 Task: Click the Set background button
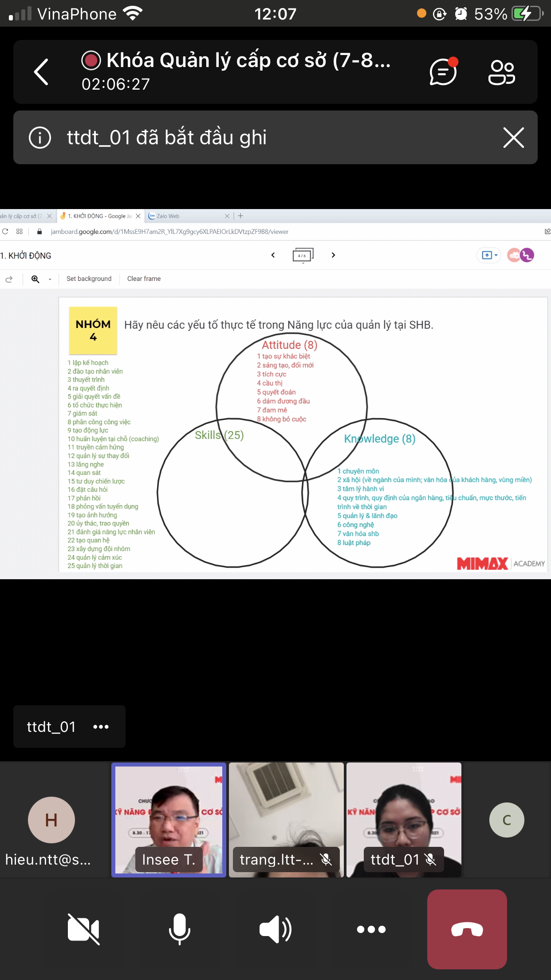89,279
